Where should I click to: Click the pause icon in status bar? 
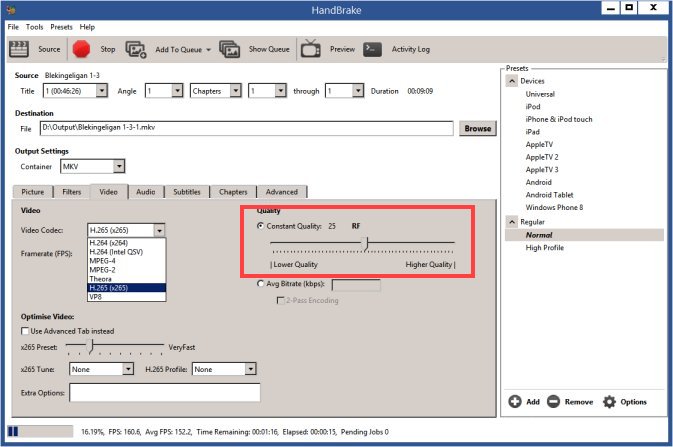click(13, 431)
